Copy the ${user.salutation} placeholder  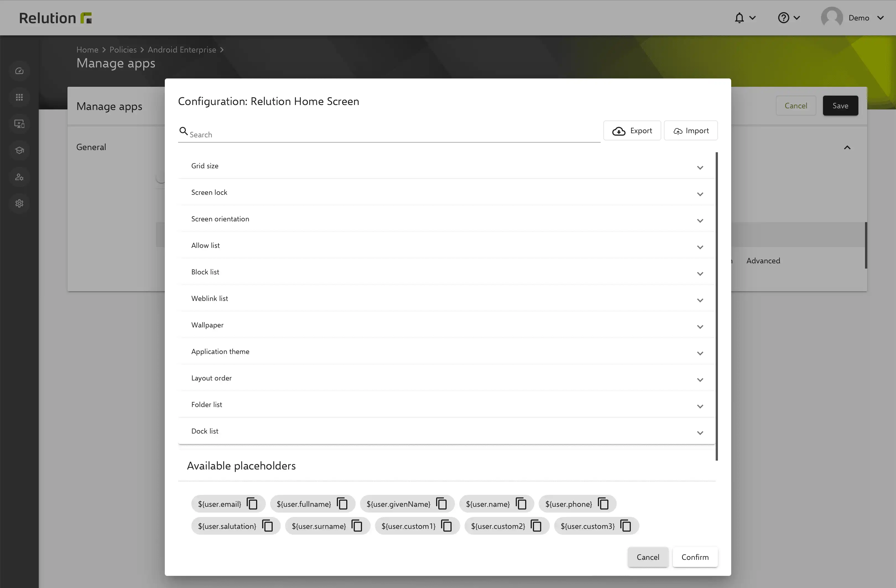tap(267, 526)
